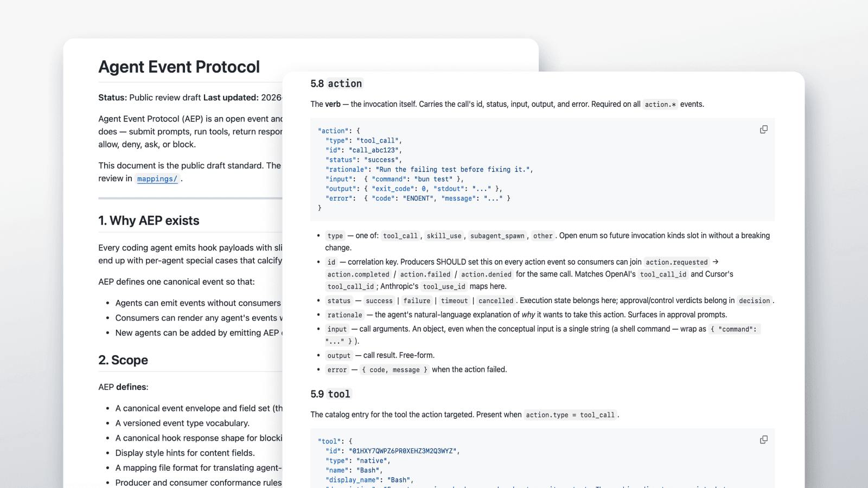
Task: Click the 'rationale' bullet term
Action: tap(344, 315)
